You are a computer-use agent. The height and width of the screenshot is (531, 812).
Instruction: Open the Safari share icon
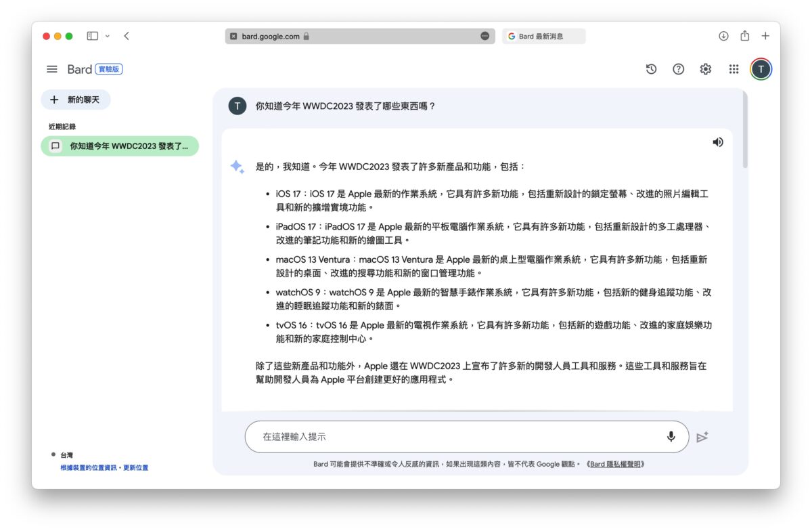click(744, 36)
